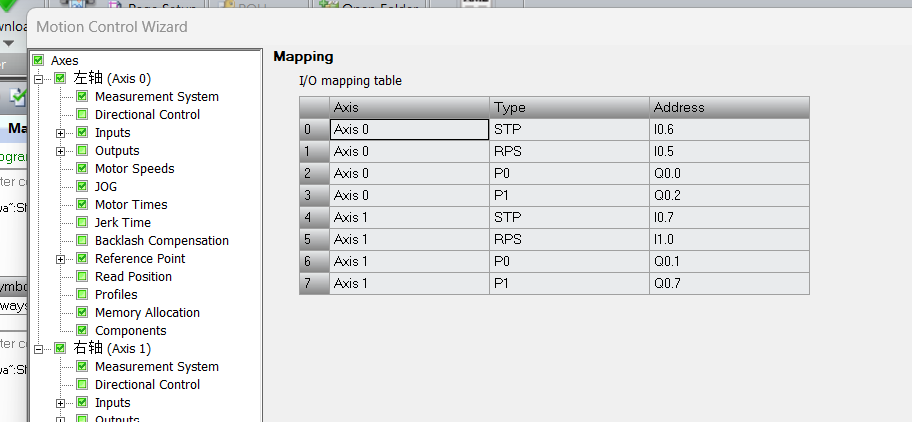
Task: Click the Memory Allocation check icon
Action: pos(82,313)
